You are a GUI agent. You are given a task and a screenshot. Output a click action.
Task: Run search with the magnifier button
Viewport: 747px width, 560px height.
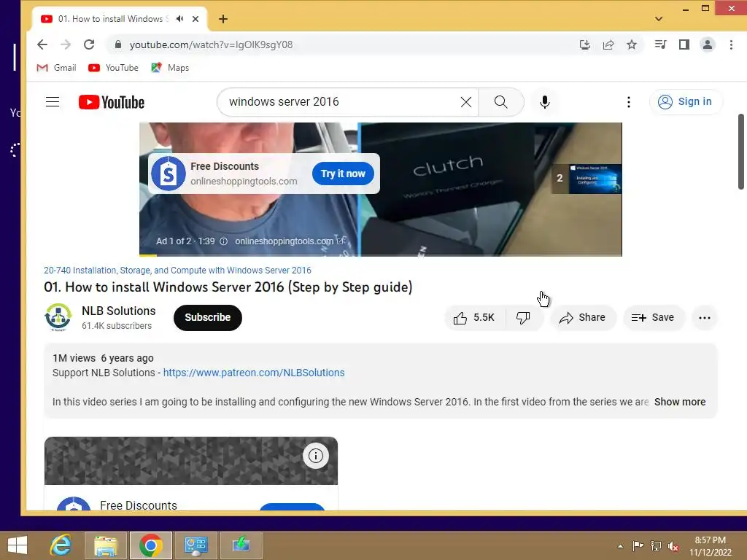(501, 102)
